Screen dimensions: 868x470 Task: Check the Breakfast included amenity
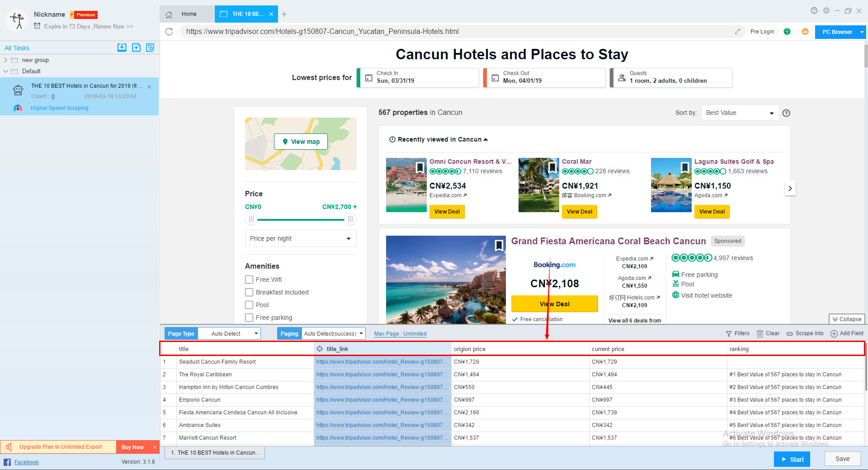coord(249,292)
